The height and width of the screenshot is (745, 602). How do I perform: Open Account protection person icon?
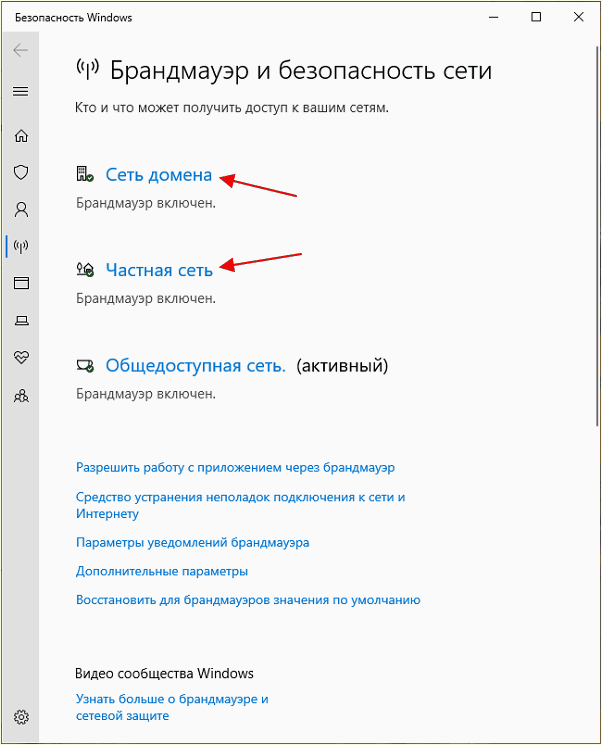point(21,209)
